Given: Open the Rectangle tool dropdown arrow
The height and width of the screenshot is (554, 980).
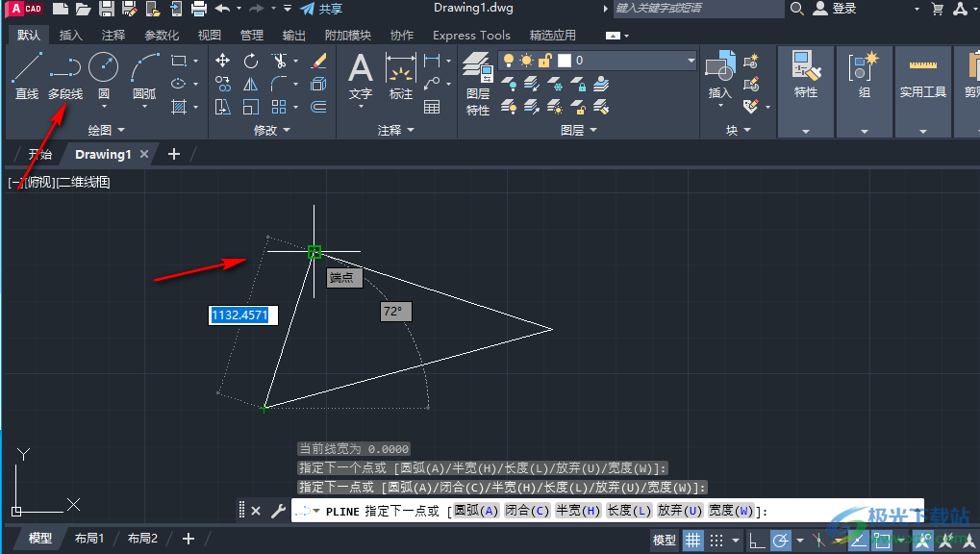Looking at the screenshot, I should (x=195, y=61).
